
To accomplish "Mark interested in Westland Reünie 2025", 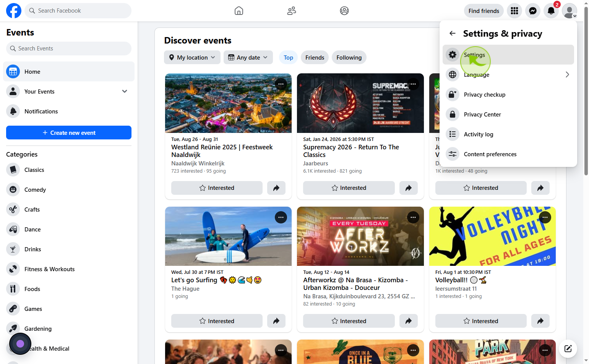I will pos(217,188).
